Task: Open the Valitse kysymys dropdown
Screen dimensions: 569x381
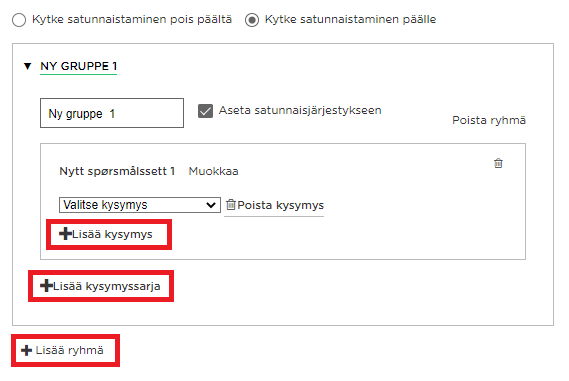Action: [x=140, y=205]
